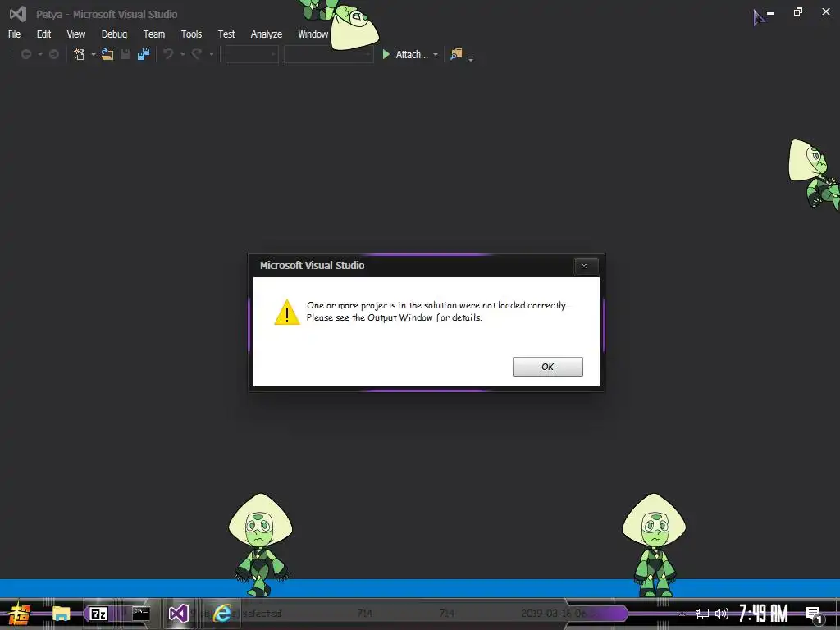Image resolution: width=840 pixels, height=630 pixels.
Task: Open the Window menu
Action: (x=313, y=34)
